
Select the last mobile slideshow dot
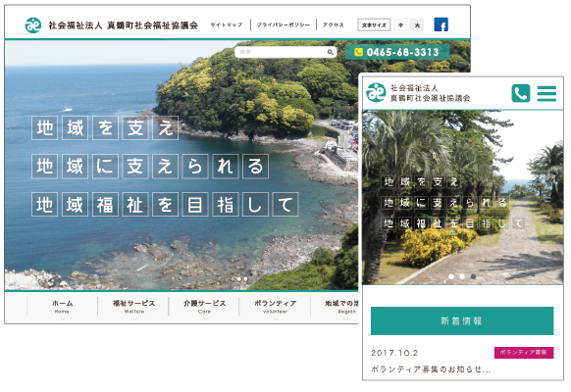[x=473, y=276]
